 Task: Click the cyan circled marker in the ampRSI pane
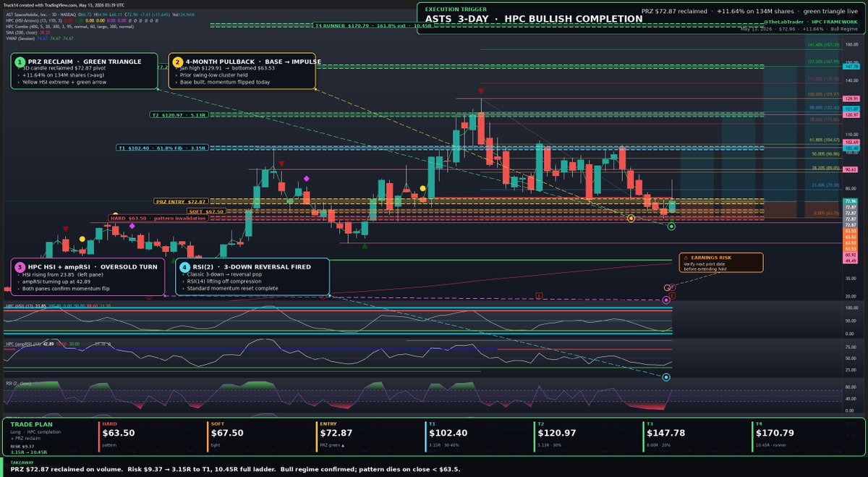pos(666,377)
